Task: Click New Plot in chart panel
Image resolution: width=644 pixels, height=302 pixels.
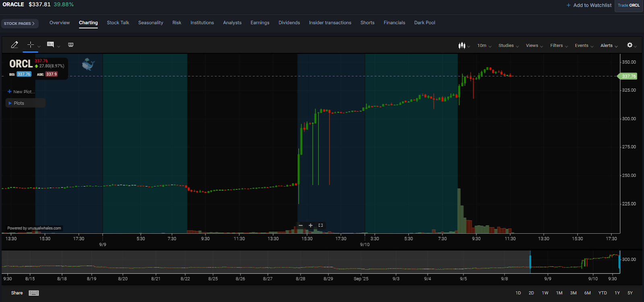Action: 21,92
